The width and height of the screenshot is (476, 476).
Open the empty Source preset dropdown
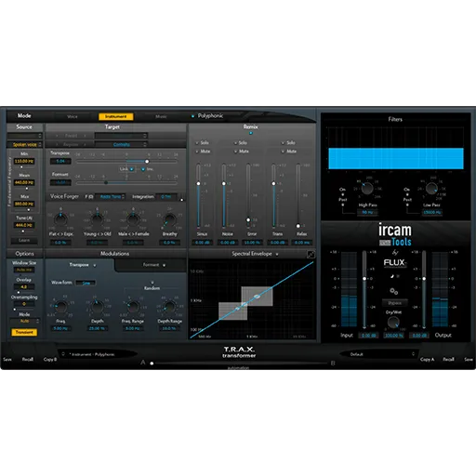[25, 136]
